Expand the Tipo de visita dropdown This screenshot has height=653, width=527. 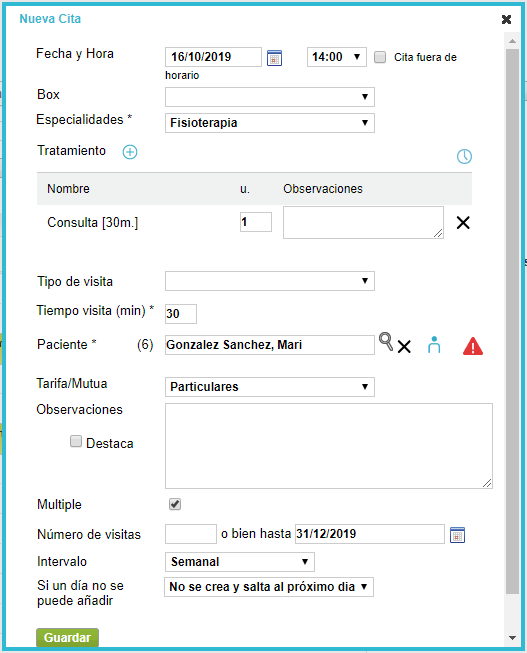270,281
